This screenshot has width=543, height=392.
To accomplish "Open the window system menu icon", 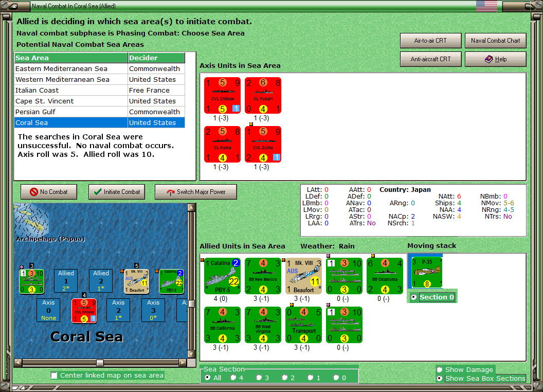I will point(13,6).
